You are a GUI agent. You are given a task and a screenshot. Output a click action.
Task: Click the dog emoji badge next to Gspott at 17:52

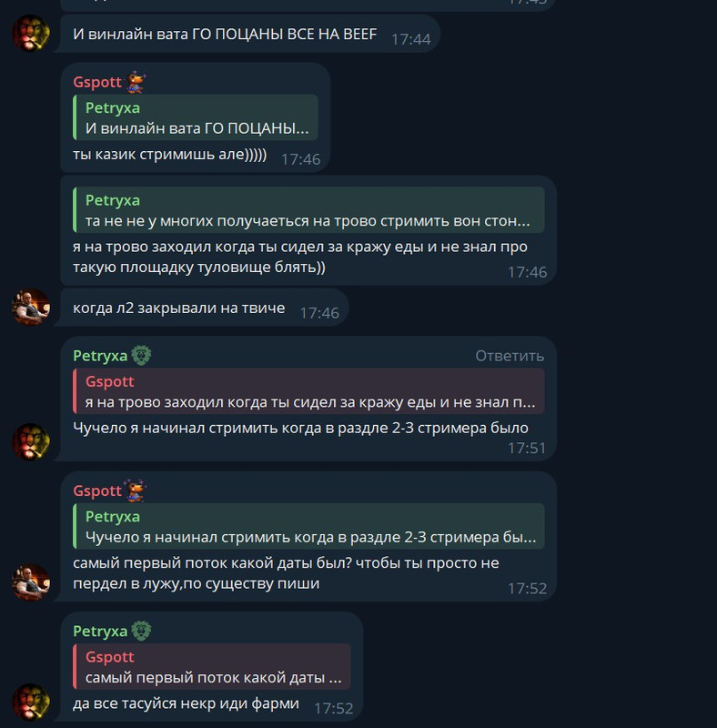pyautogui.click(x=136, y=490)
